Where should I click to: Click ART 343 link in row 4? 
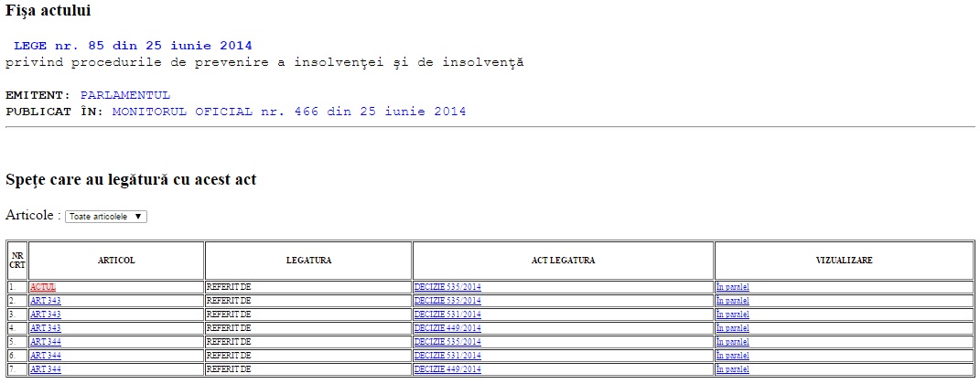click(x=46, y=328)
